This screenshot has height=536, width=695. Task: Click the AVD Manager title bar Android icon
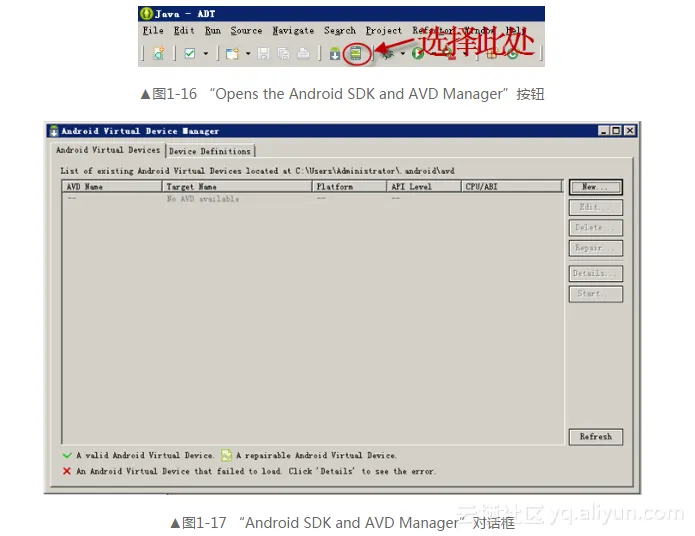coord(54,131)
